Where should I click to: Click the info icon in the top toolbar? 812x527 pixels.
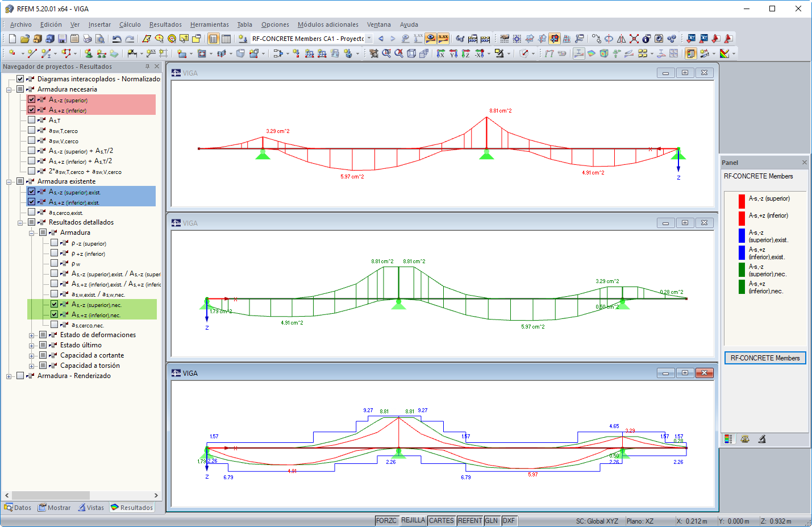pyautogui.click(x=647, y=39)
